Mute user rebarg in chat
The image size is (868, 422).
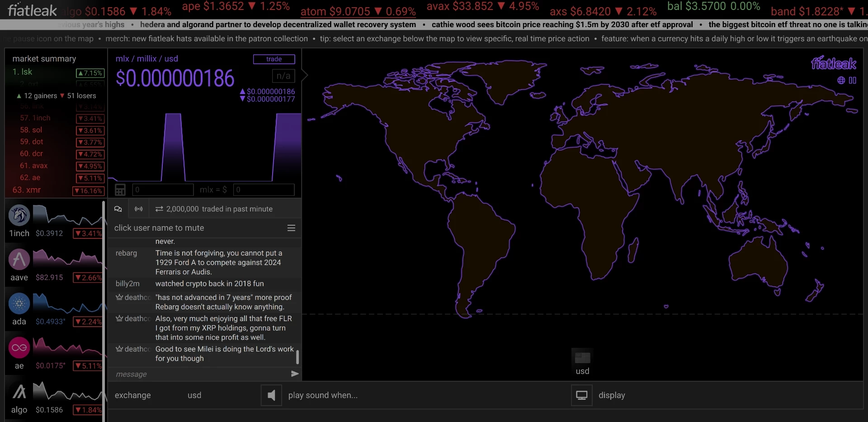(x=126, y=253)
